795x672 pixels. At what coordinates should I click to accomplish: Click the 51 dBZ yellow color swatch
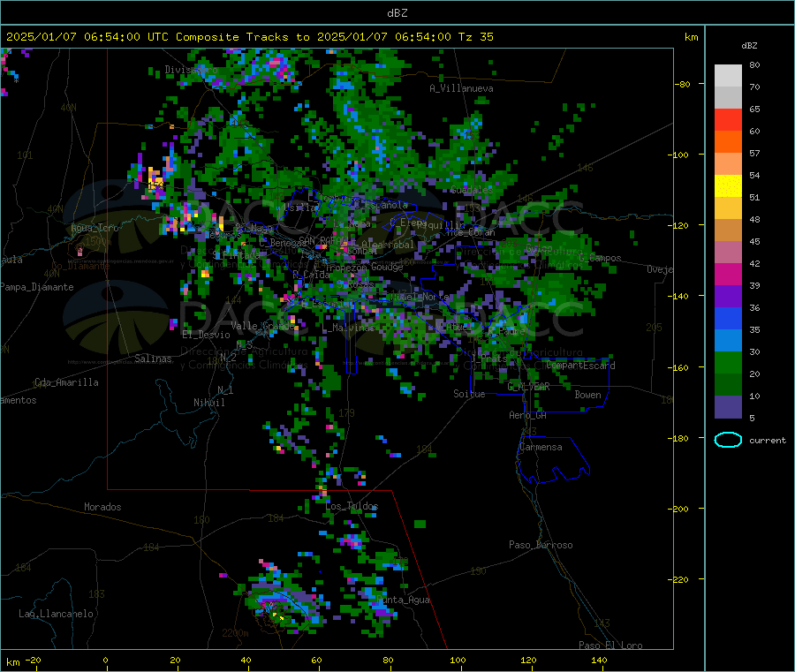click(728, 186)
